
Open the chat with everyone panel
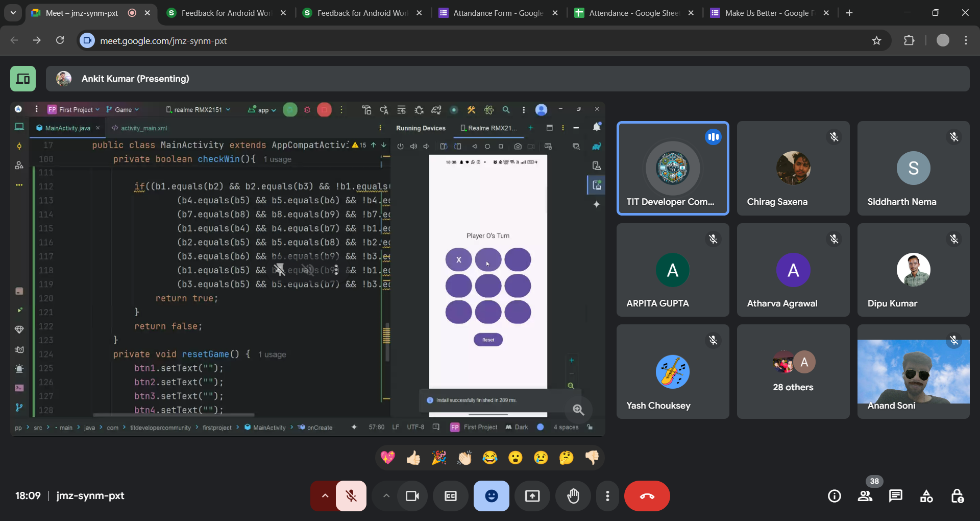click(895, 496)
